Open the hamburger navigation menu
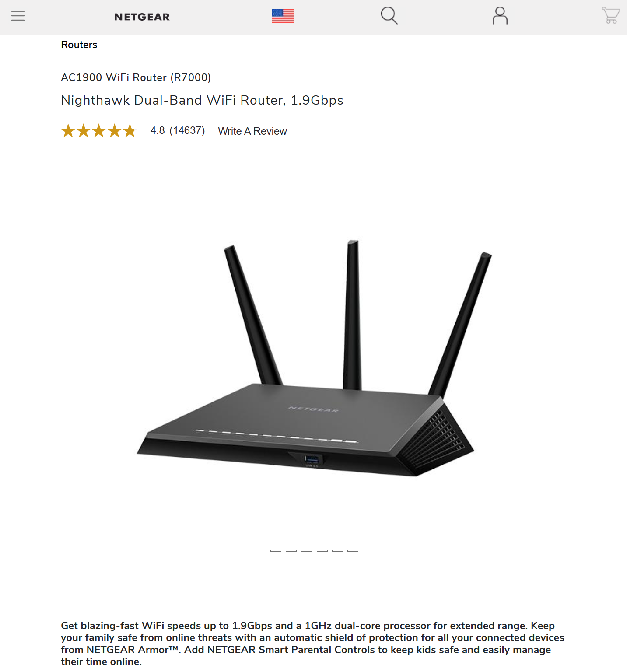 coord(18,16)
